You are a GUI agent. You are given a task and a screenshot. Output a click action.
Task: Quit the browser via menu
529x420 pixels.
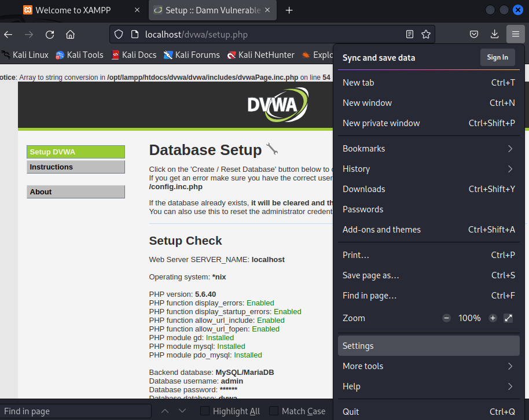pos(428,411)
